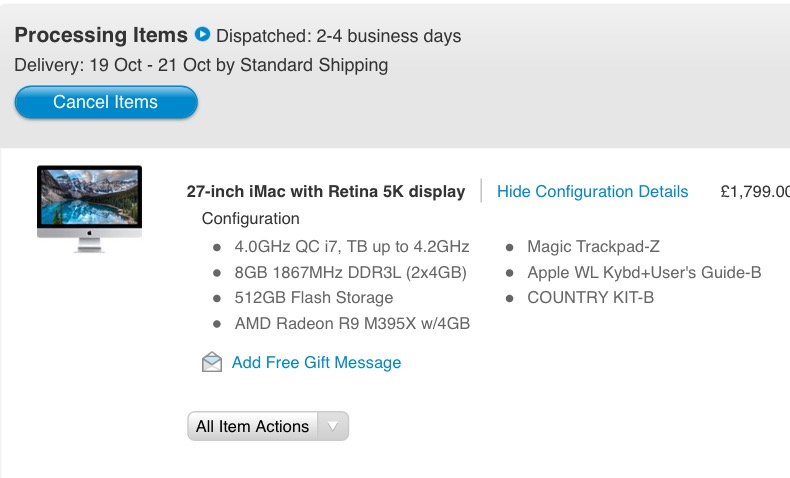The width and height of the screenshot is (790, 478).
Task: Click the envelope gift message icon
Action: (x=212, y=362)
